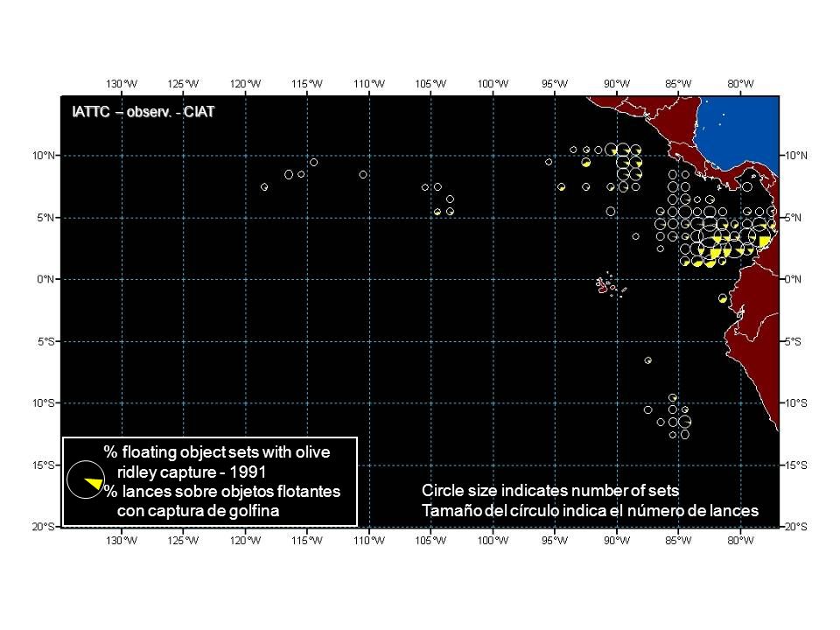Click '130°W' label on top axis
Viewport: 840px width, 630px height.
[122, 84]
